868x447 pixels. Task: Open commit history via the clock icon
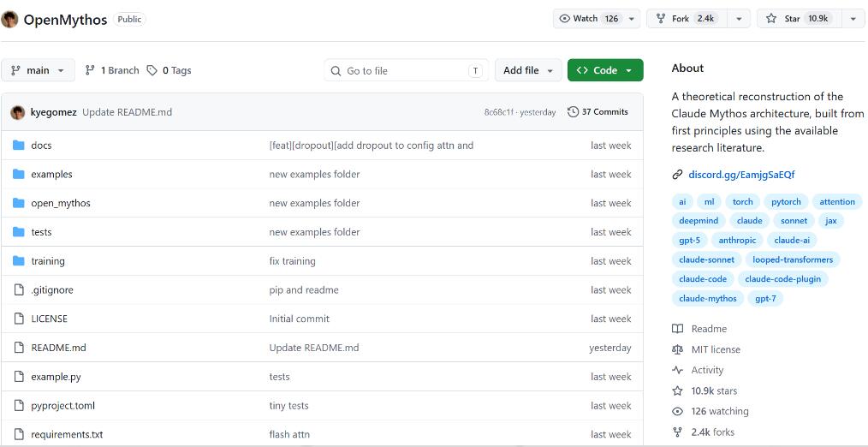click(x=573, y=112)
